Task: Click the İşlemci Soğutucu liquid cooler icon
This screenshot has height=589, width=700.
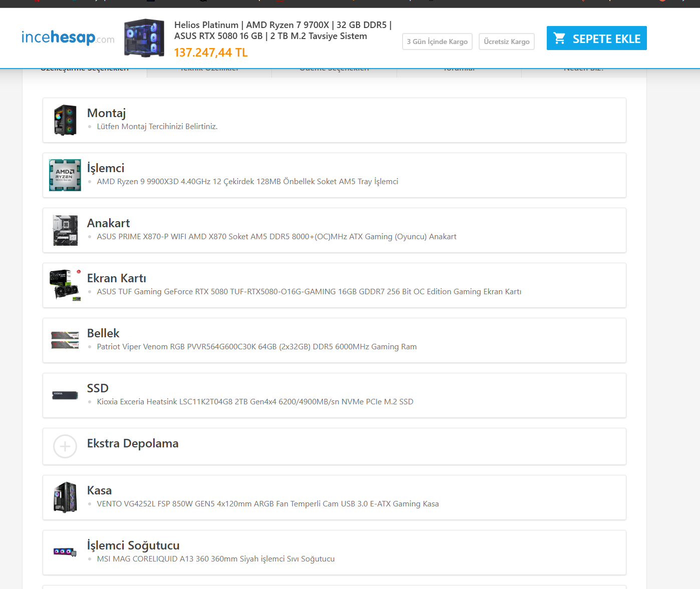Action: pos(65,552)
